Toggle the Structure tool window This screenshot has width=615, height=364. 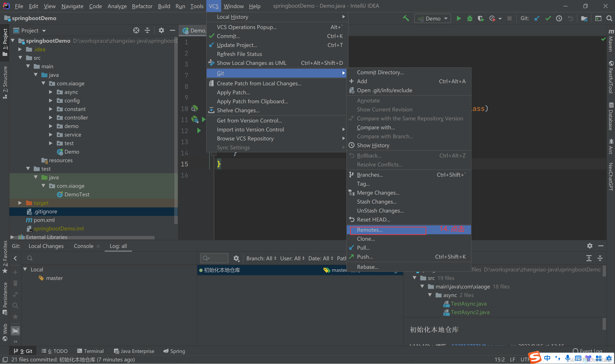(x=5, y=83)
